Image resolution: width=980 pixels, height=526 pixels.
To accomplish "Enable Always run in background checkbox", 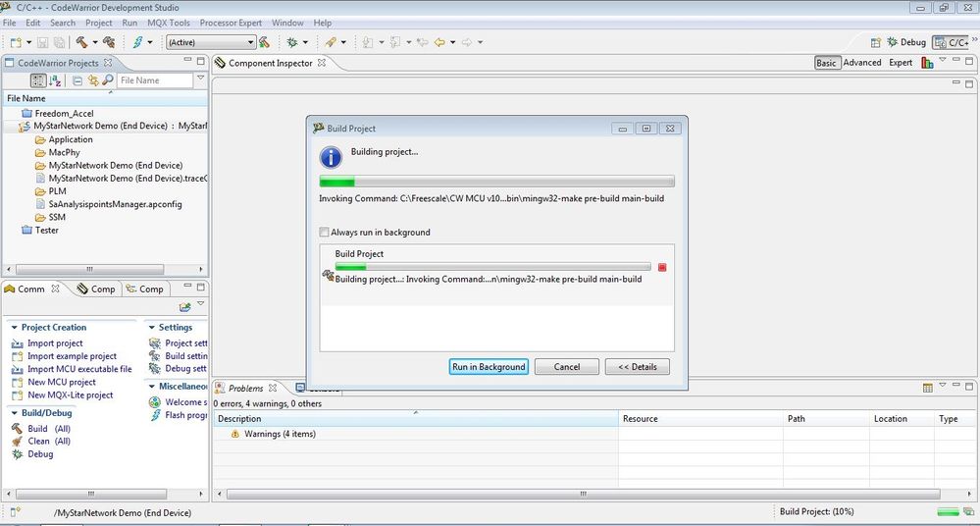I will tap(324, 232).
